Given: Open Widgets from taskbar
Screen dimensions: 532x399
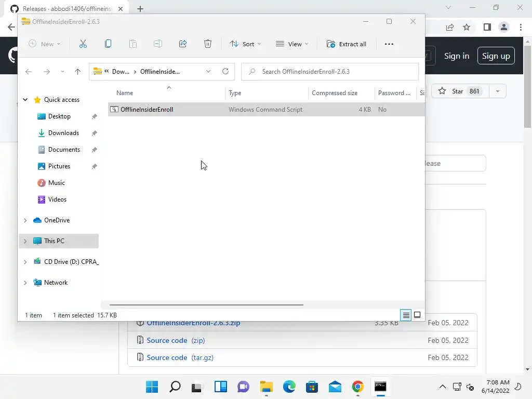Looking at the screenshot, I should click(220, 387).
